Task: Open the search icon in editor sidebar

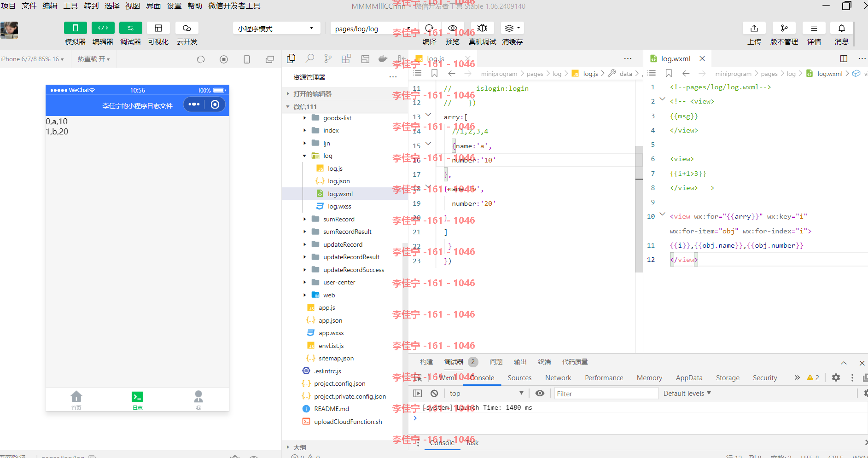Action: coord(310,58)
